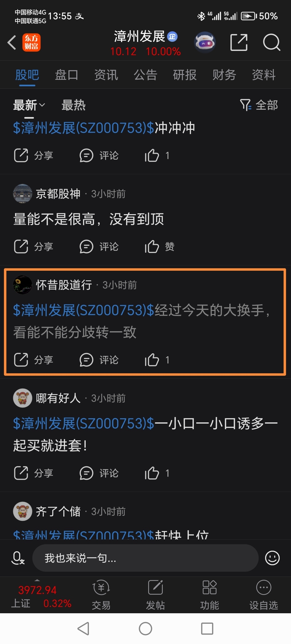This screenshot has height=644, width=291.
Task: Tap the 全部 filter funnel icon
Action: (x=245, y=105)
